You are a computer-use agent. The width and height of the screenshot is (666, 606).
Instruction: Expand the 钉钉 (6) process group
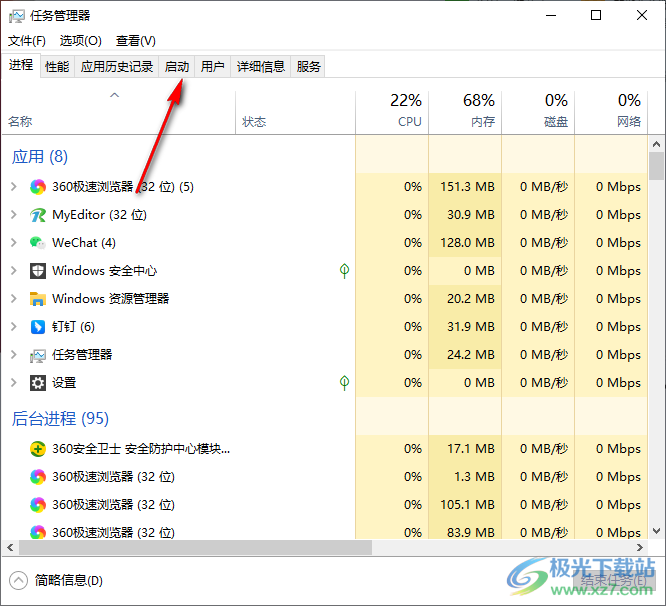point(14,327)
